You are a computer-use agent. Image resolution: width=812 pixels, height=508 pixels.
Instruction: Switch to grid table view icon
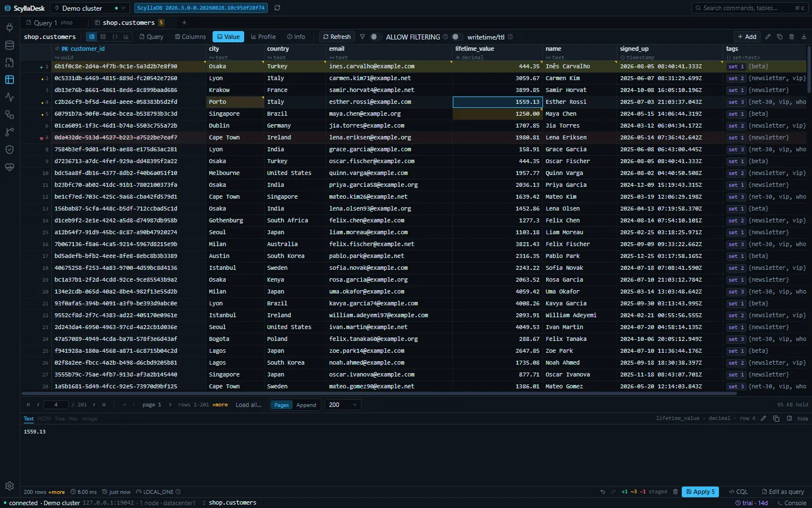click(x=91, y=37)
